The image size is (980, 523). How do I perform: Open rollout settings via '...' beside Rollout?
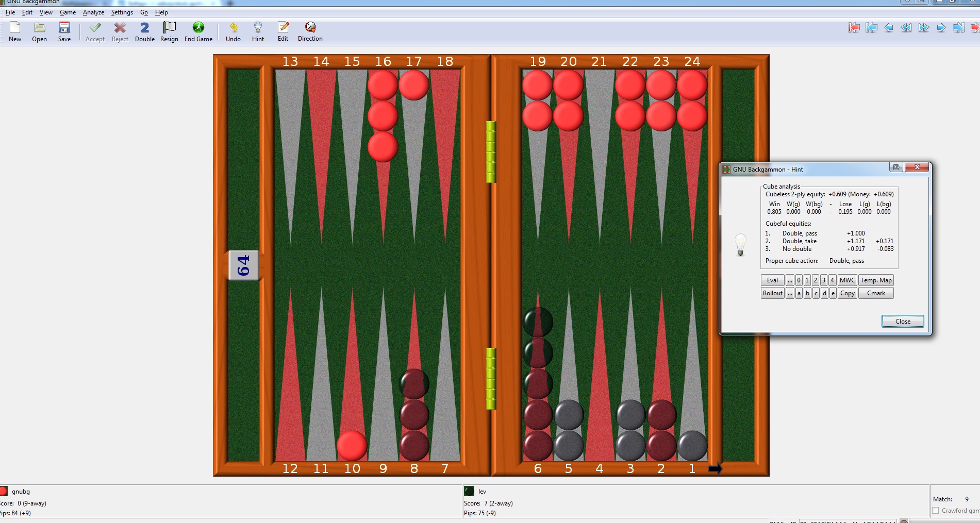pyautogui.click(x=790, y=293)
